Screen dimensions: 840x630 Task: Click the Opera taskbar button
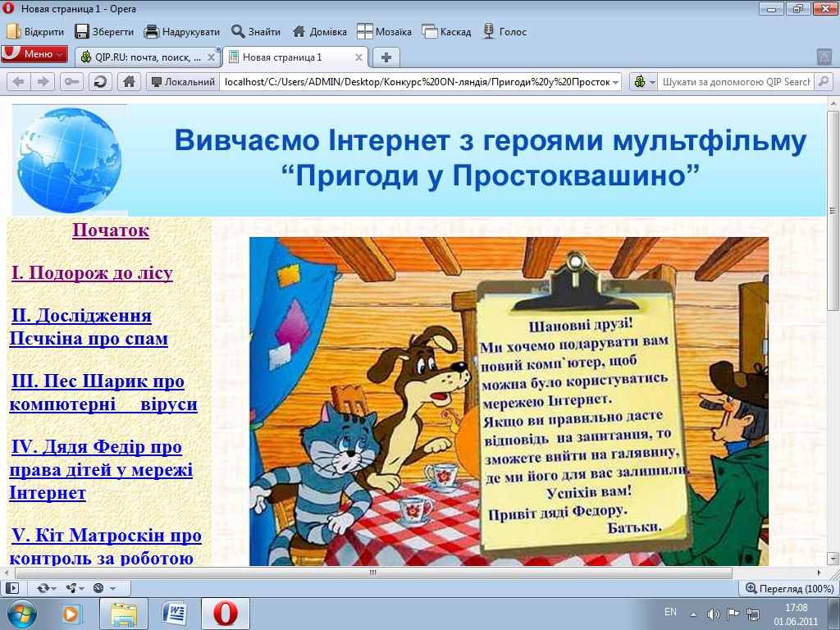pyautogui.click(x=226, y=614)
